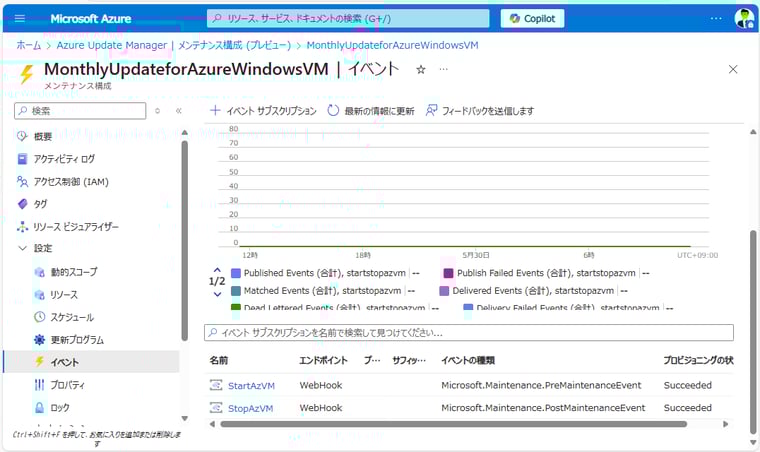Click the プロパティ bars icon

[x=40, y=385]
